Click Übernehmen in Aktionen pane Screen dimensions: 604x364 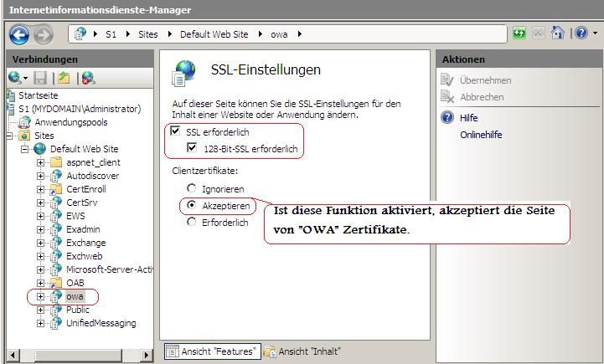[x=485, y=80]
